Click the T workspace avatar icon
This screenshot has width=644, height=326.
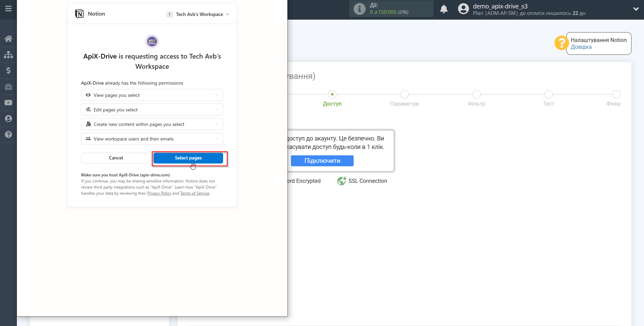(x=169, y=15)
